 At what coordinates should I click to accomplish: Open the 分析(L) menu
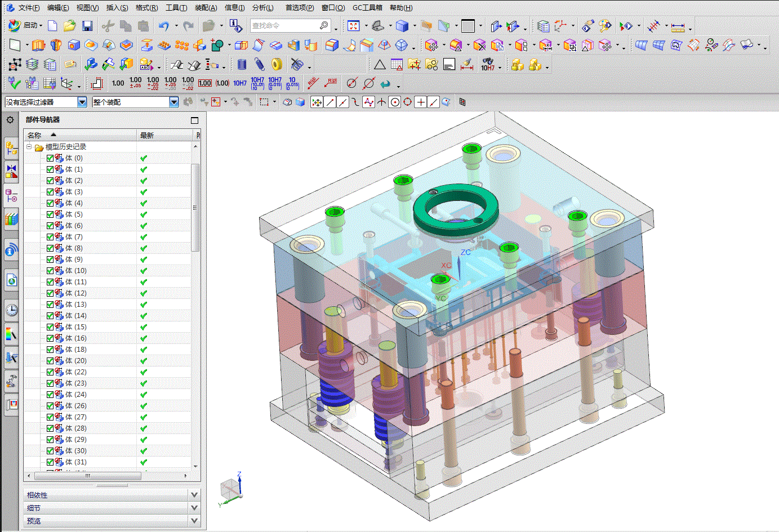pyautogui.click(x=263, y=7)
